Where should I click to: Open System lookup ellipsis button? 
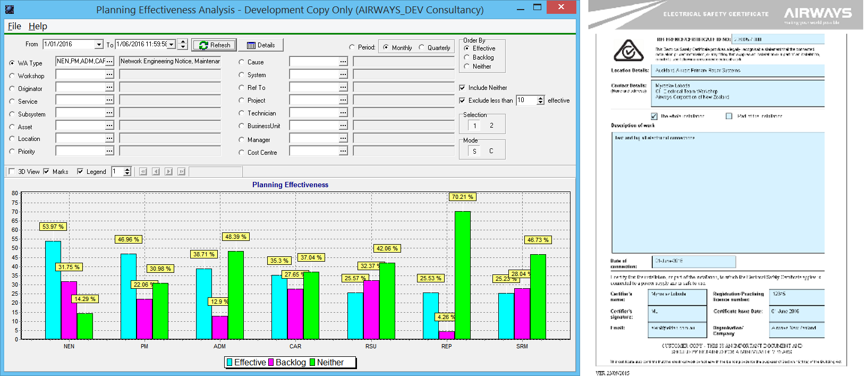[343, 74]
